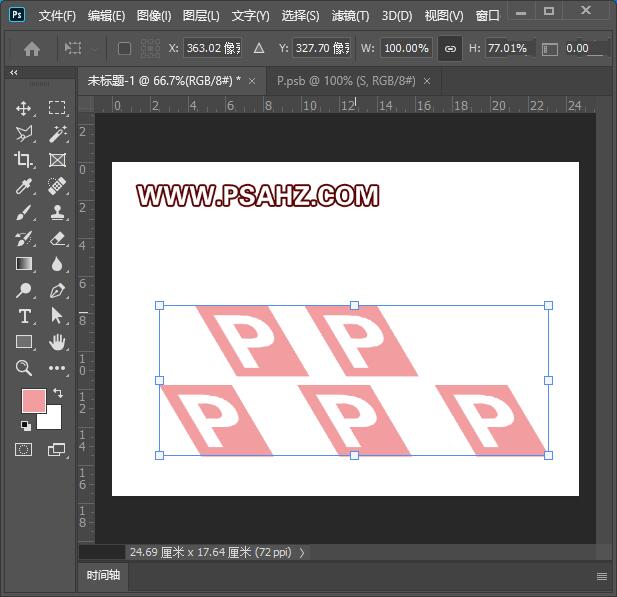Select the Gradient tool

tap(24, 264)
